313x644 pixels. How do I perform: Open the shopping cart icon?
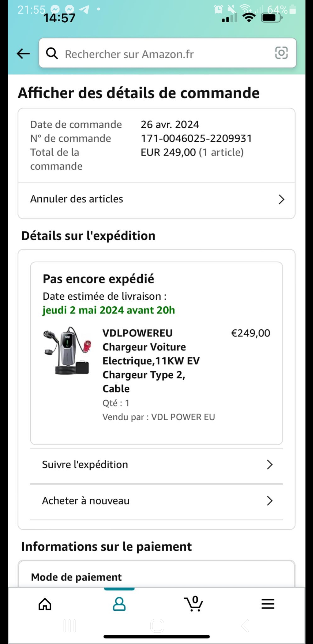(x=194, y=604)
